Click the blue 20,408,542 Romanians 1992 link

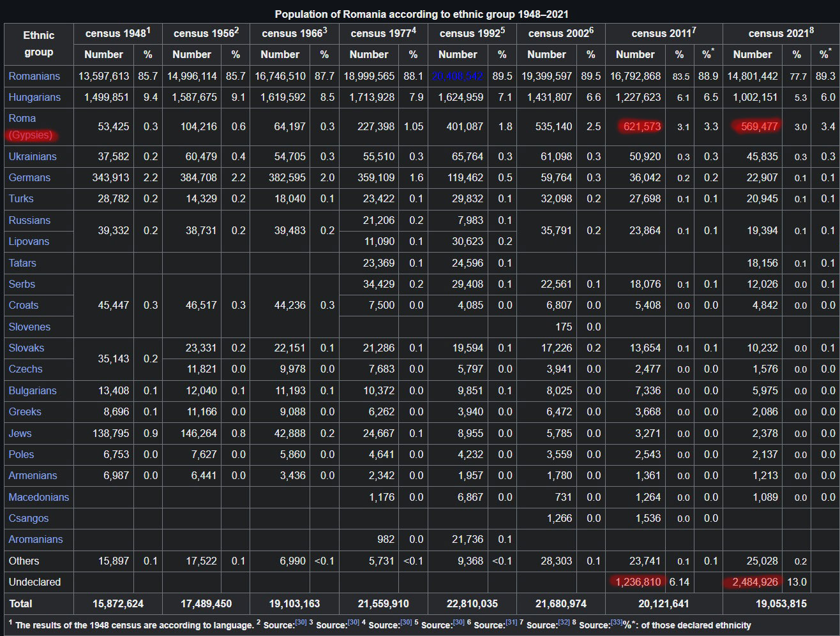tap(457, 76)
